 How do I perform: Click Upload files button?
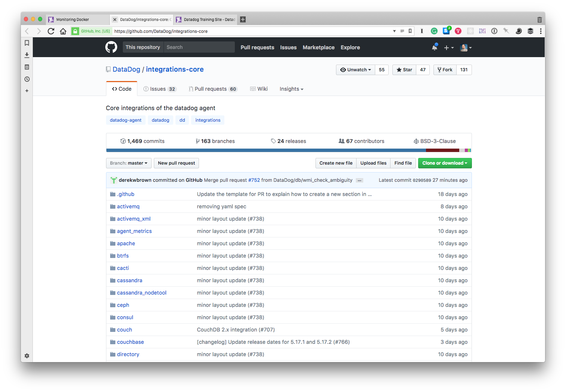(373, 163)
